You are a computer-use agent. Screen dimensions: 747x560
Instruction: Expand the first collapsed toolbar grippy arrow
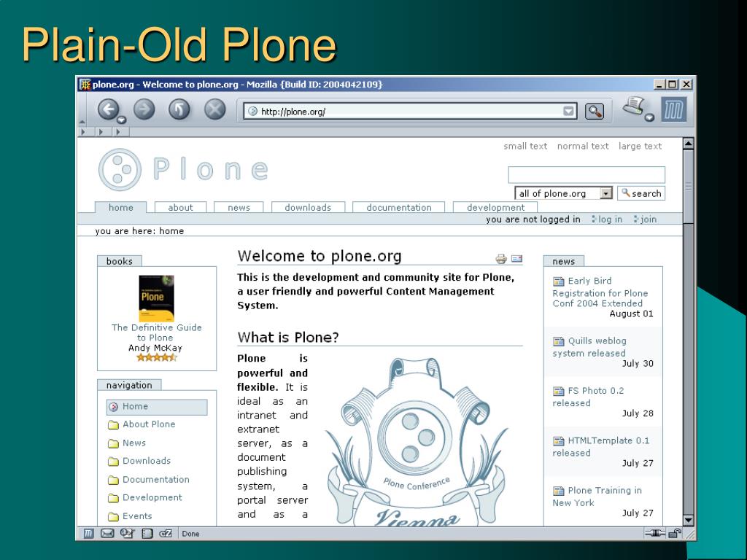[x=84, y=132]
